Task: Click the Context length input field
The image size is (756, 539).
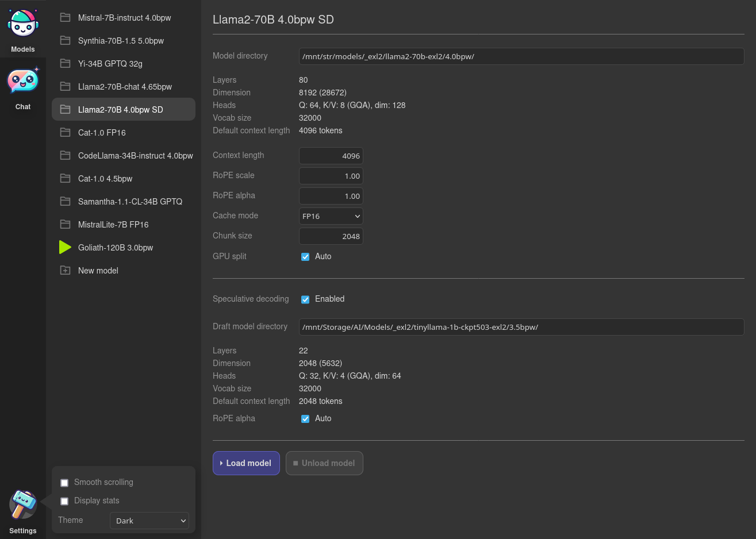Action: pyautogui.click(x=331, y=156)
